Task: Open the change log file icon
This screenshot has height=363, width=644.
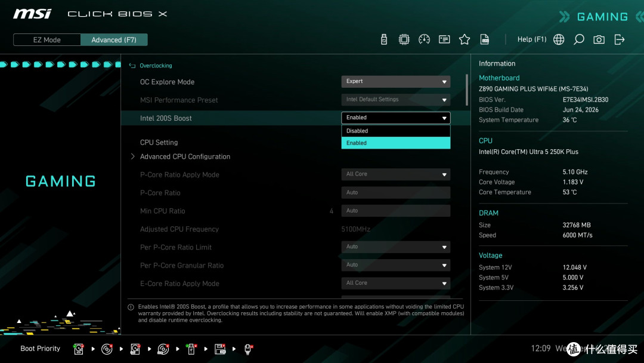Action: (x=485, y=39)
